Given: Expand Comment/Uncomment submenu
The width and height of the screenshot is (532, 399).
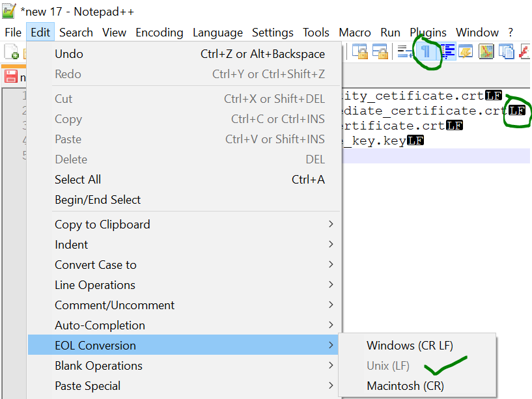Looking at the screenshot, I should (x=184, y=305).
